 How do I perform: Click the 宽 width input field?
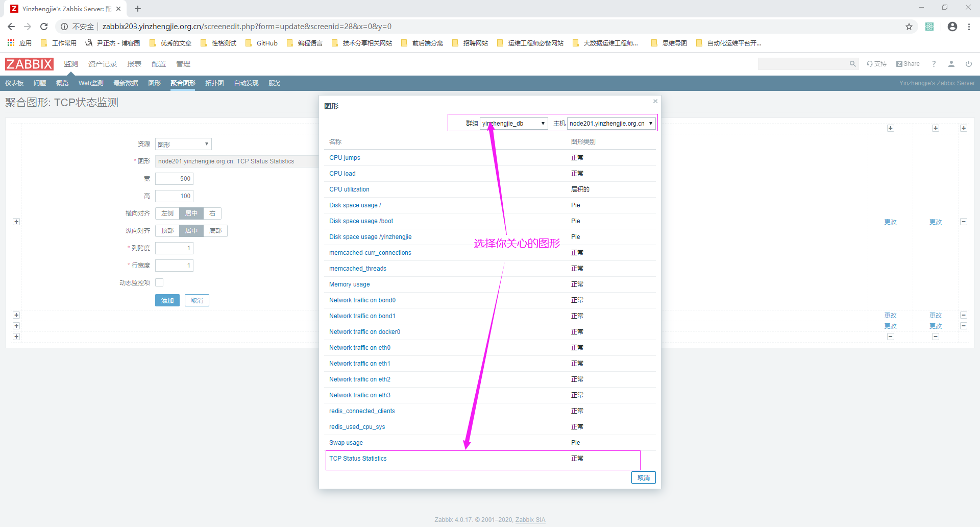click(174, 179)
